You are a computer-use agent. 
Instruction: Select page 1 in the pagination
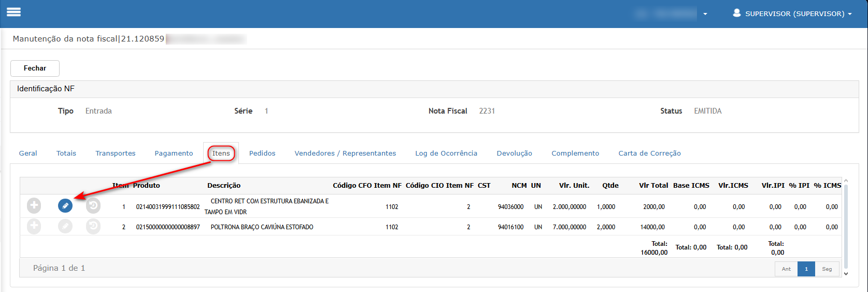point(806,269)
